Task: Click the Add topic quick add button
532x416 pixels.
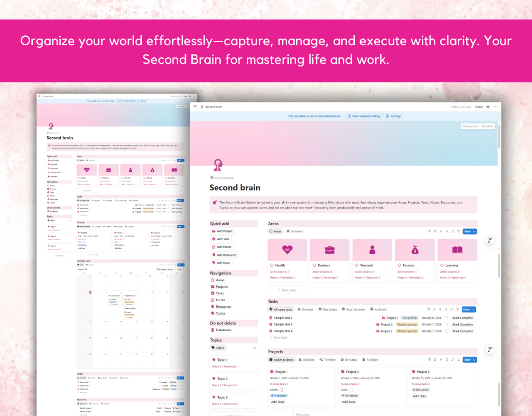Action: 221,263
